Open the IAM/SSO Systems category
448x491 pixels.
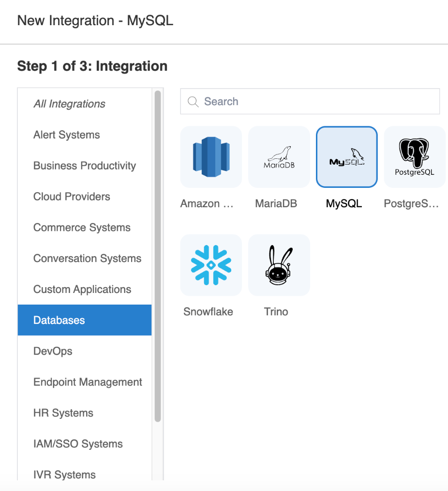tap(85, 444)
